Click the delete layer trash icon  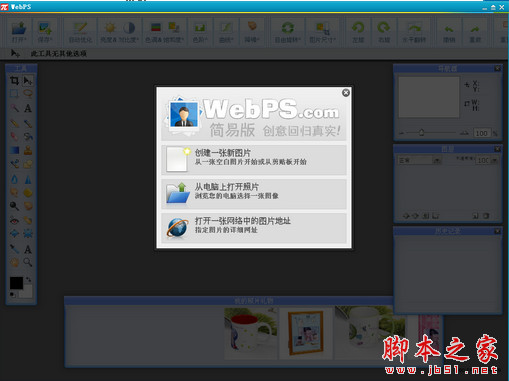pos(486,216)
